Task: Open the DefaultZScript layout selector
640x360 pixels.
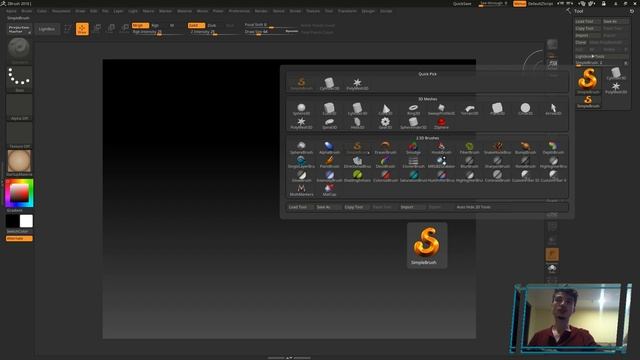Action: (x=540, y=4)
